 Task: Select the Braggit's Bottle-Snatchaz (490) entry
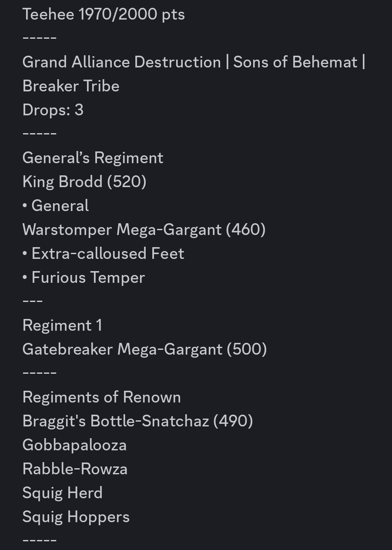coord(137,421)
